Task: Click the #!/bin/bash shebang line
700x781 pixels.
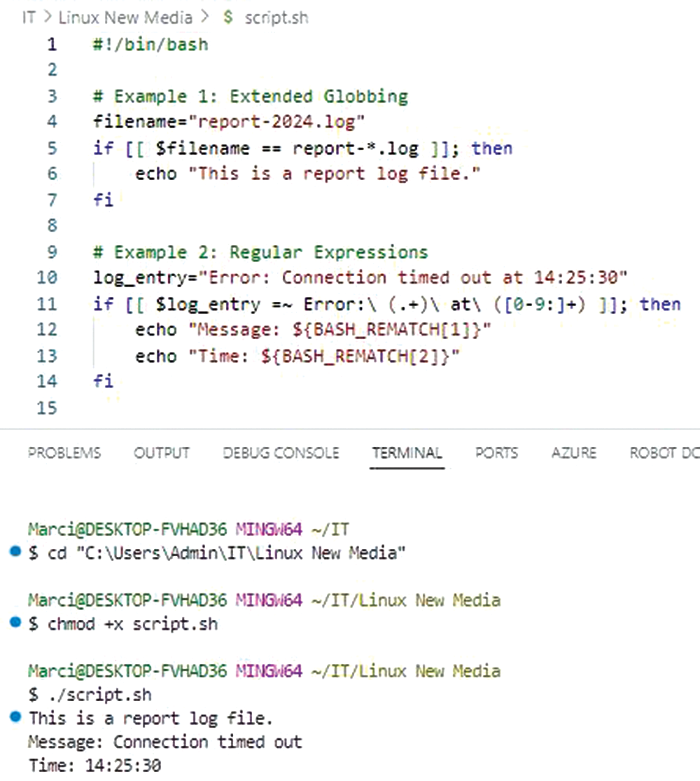Action: coord(150,44)
